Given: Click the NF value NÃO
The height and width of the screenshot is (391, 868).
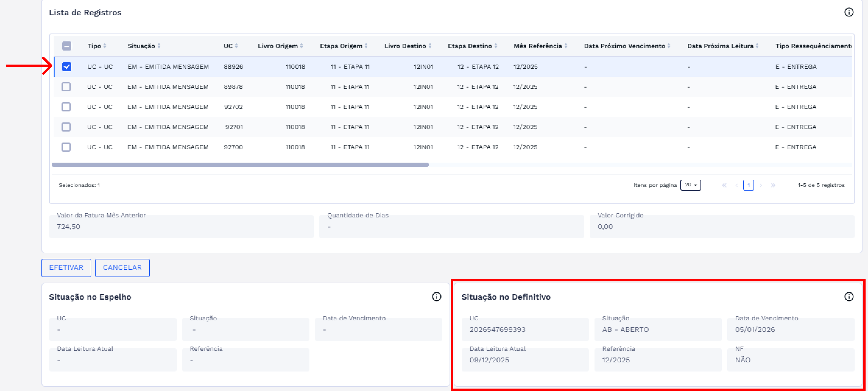Looking at the screenshot, I should [x=743, y=360].
